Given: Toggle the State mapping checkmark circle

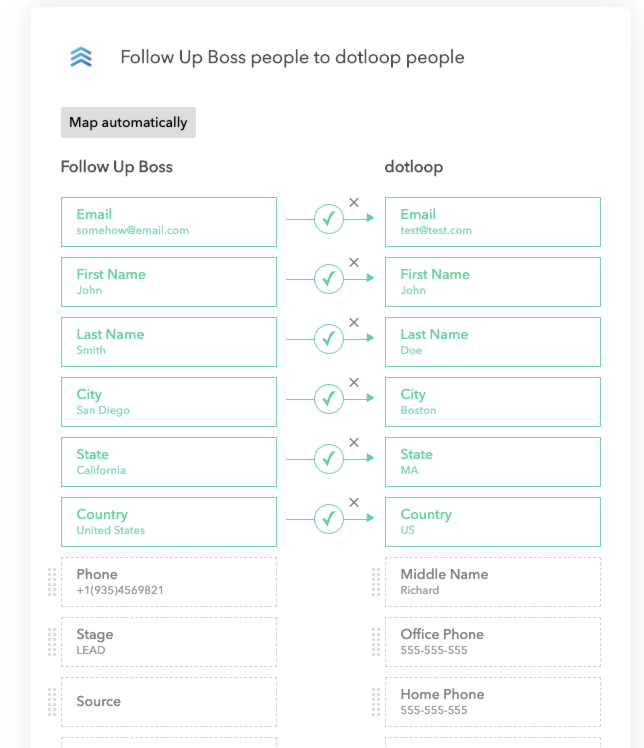Looking at the screenshot, I should 329,459.
